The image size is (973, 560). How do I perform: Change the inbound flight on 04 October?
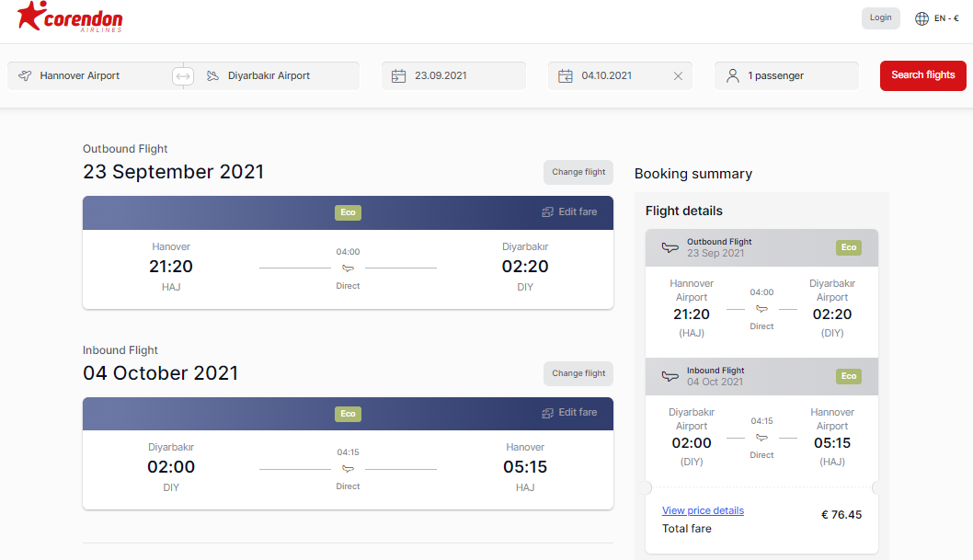click(x=578, y=373)
